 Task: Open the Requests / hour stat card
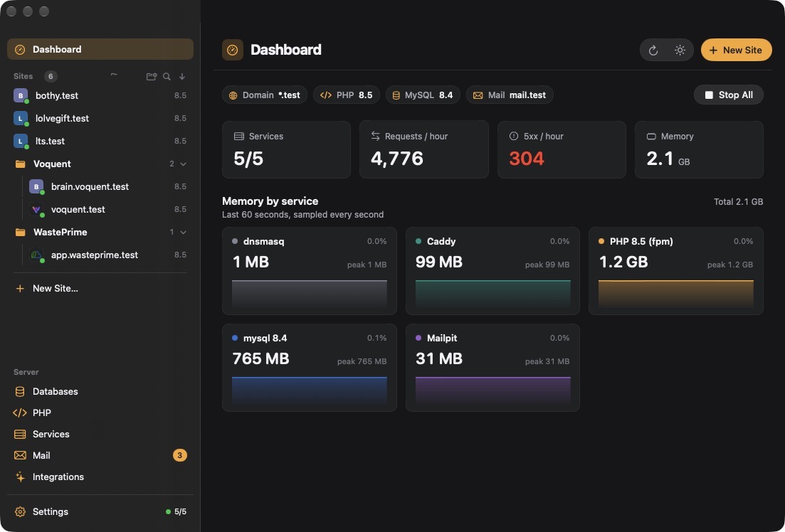(424, 149)
